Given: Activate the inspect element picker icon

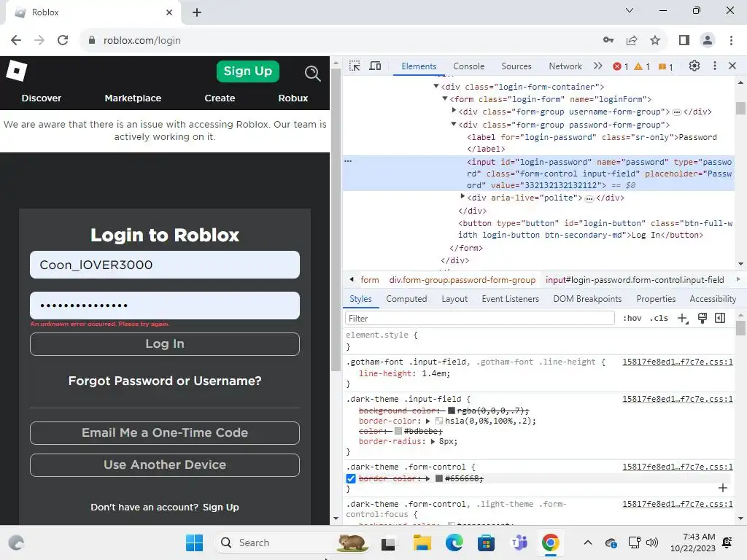Looking at the screenshot, I should [x=355, y=66].
